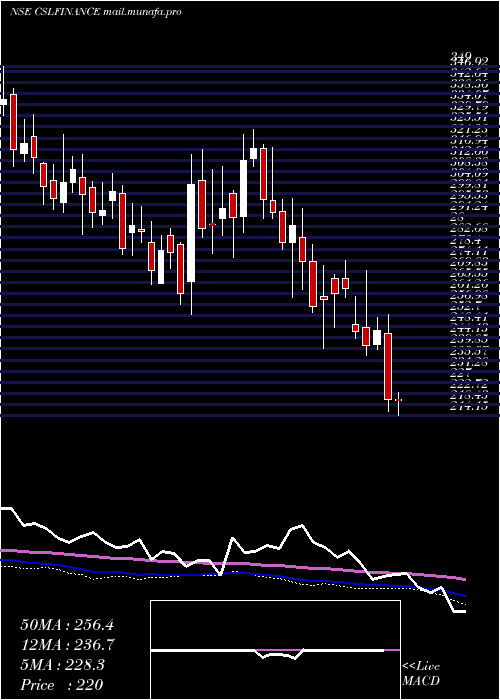The height and width of the screenshot is (700, 500).
Task: Click the large red candle at the last drop
Action: [x=388, y=366]
